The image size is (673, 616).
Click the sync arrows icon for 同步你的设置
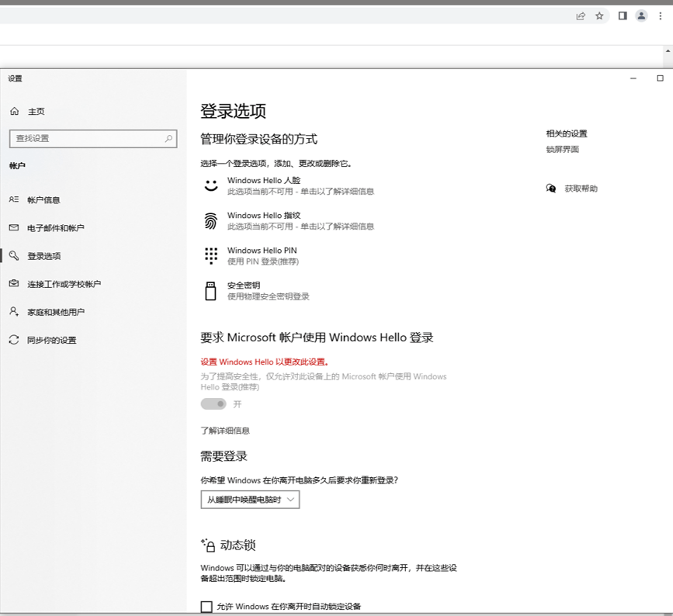(14, 340)
